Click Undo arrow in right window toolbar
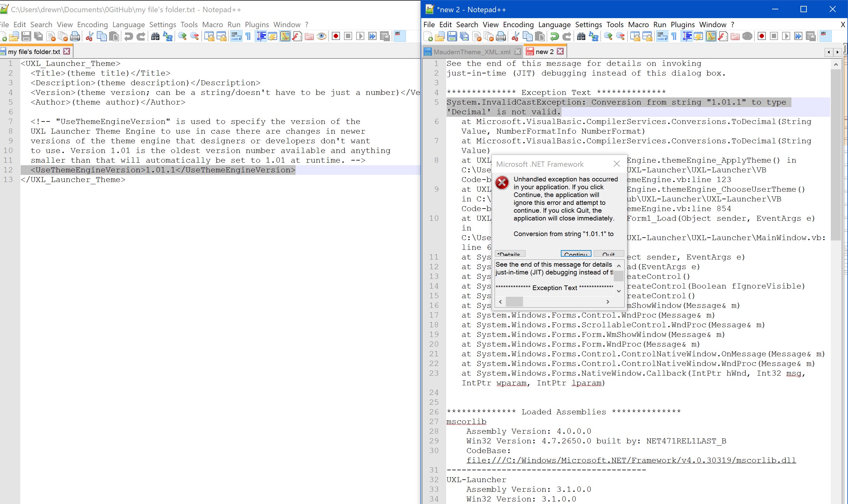This screenshot has height=504, width=848. [x=555, y=36]
